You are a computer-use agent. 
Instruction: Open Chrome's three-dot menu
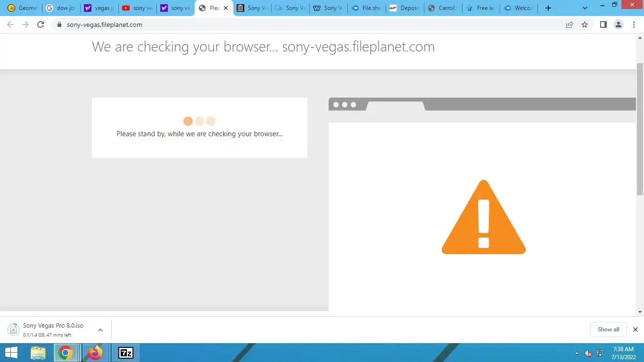tap(635, 25)
